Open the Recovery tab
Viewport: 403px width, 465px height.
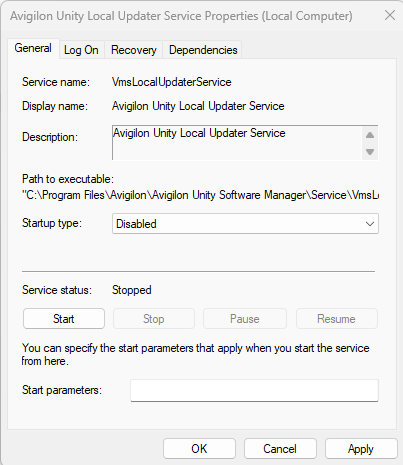[134, 50]
